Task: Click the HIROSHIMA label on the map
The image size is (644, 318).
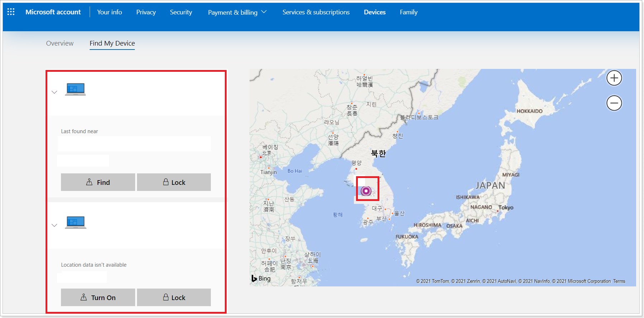Action: click(427, 225)
